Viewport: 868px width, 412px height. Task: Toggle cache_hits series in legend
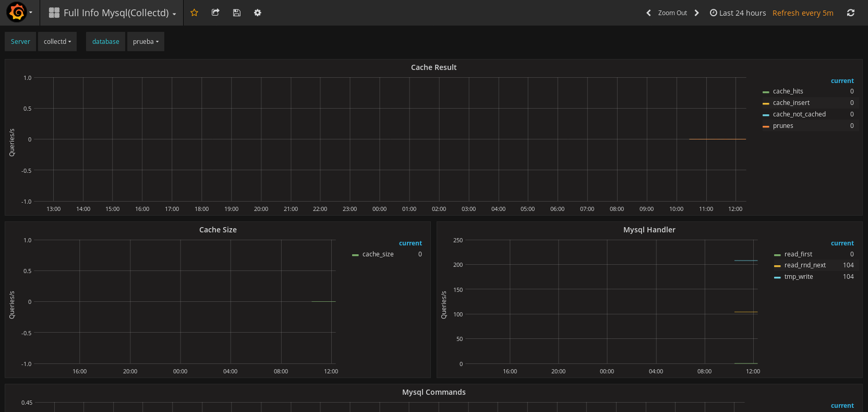tap(788, 91)
